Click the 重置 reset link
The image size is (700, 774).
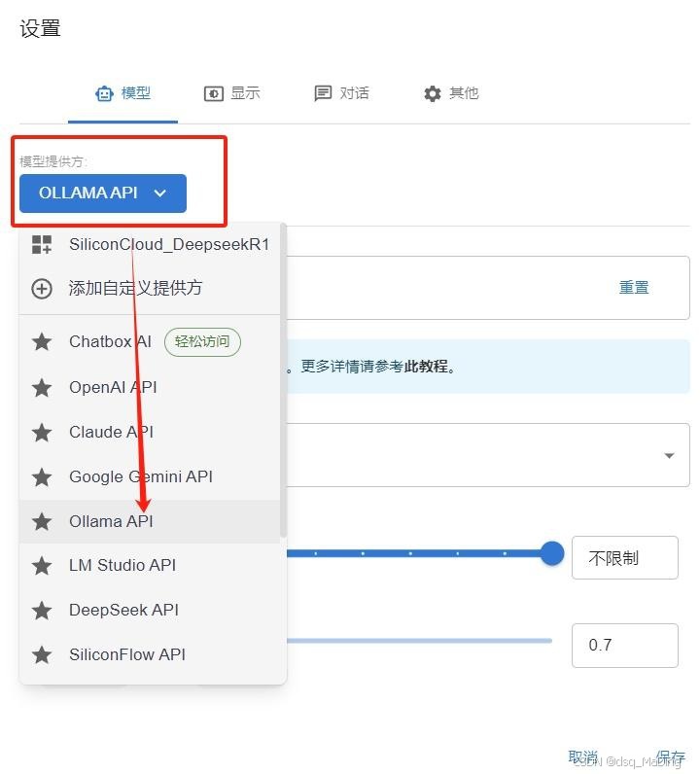(x=634, y=287)
